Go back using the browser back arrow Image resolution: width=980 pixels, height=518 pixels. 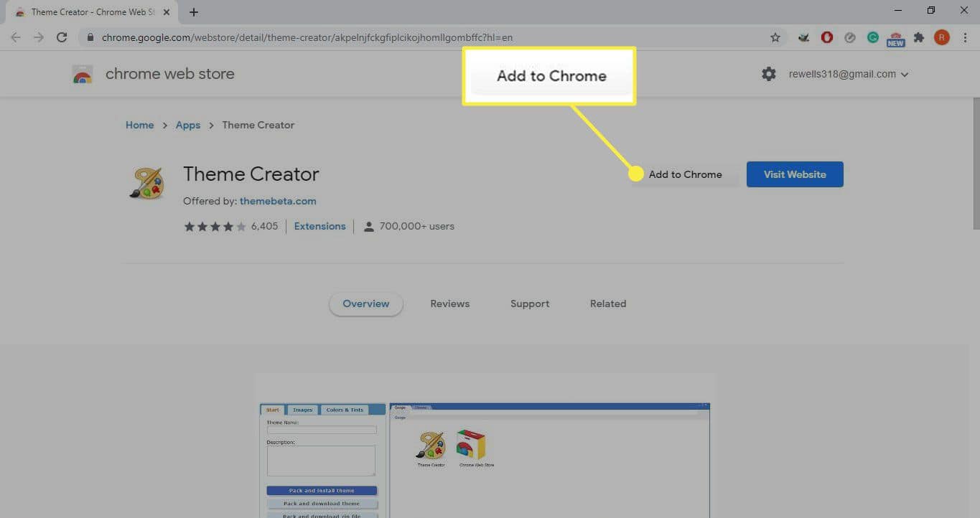[16, 37]
